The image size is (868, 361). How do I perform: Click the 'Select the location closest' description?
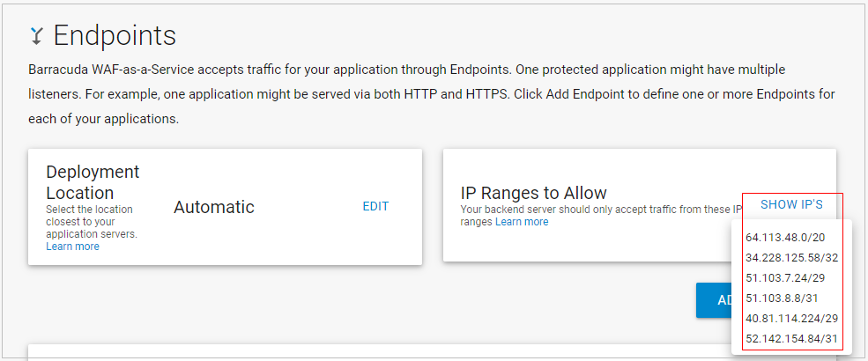coord(91,222)
